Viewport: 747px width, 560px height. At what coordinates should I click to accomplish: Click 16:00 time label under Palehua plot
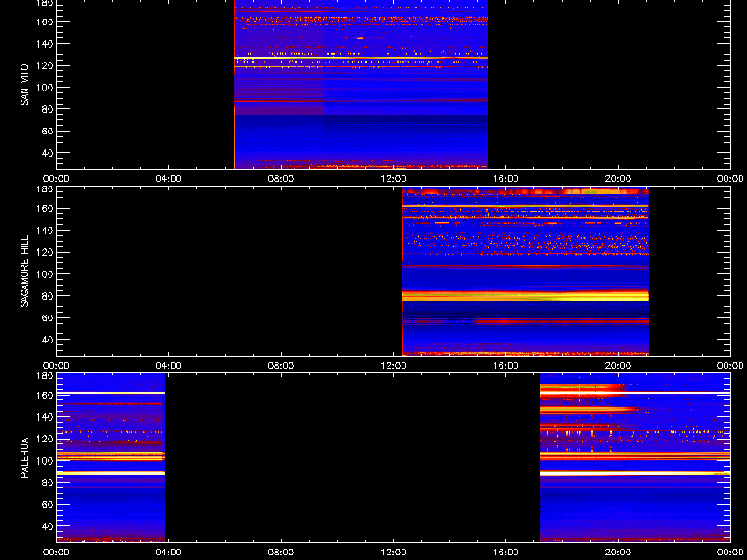tap(505, 553)
